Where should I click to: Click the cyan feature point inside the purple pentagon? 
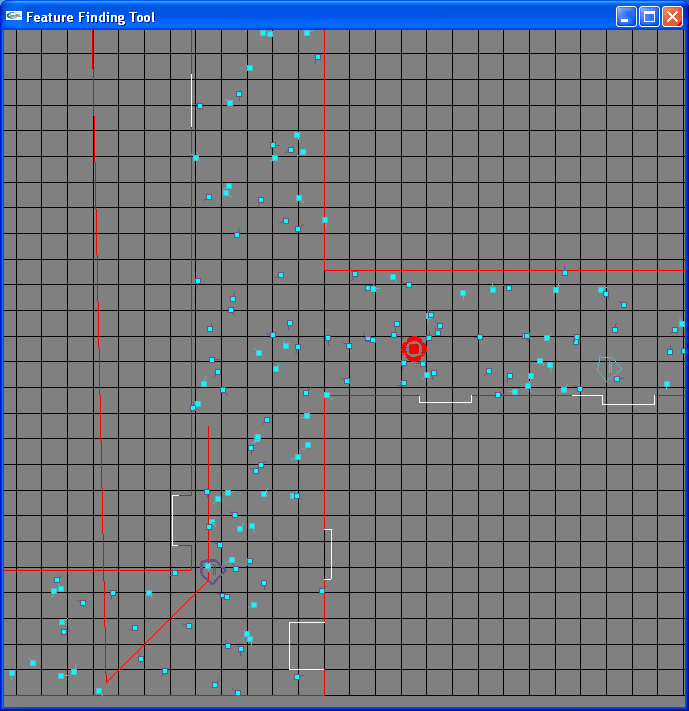208,566
